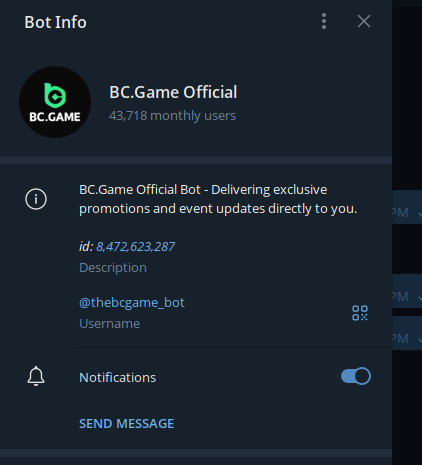Click the topmost PM message behind the panel

point(407,207)
